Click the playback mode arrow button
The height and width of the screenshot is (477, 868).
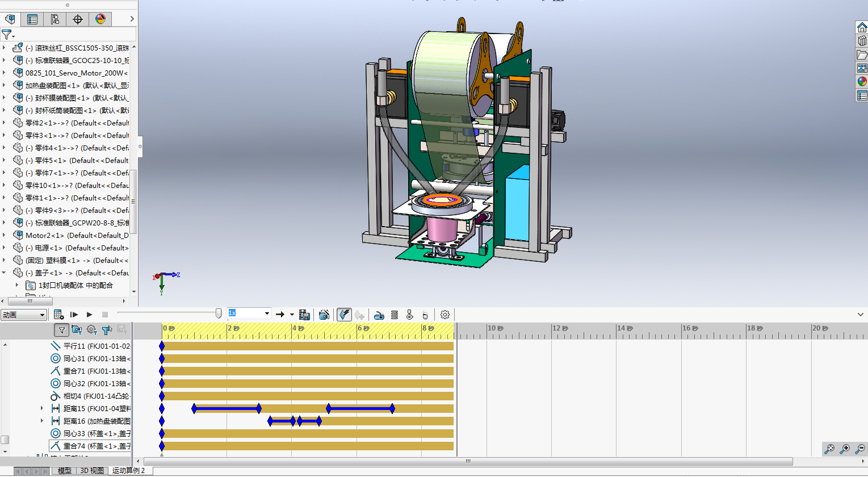(x=280, y=314)
